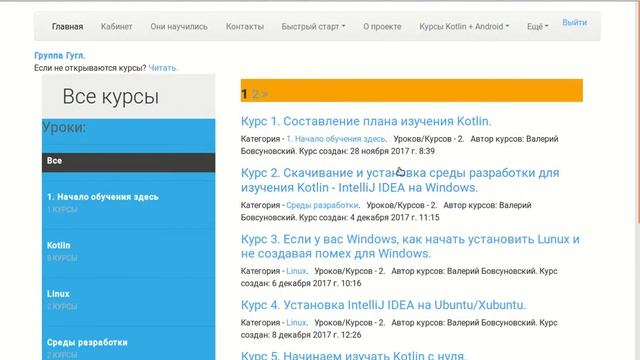Click Linux category link under Курс 4
Viewport: 640px width, 360px height.
click(296, 323)
